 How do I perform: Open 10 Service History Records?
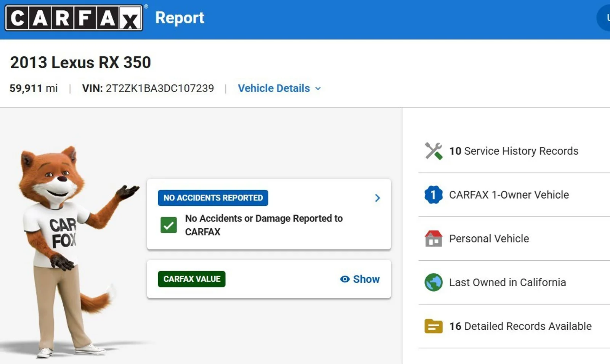point(514,151)
